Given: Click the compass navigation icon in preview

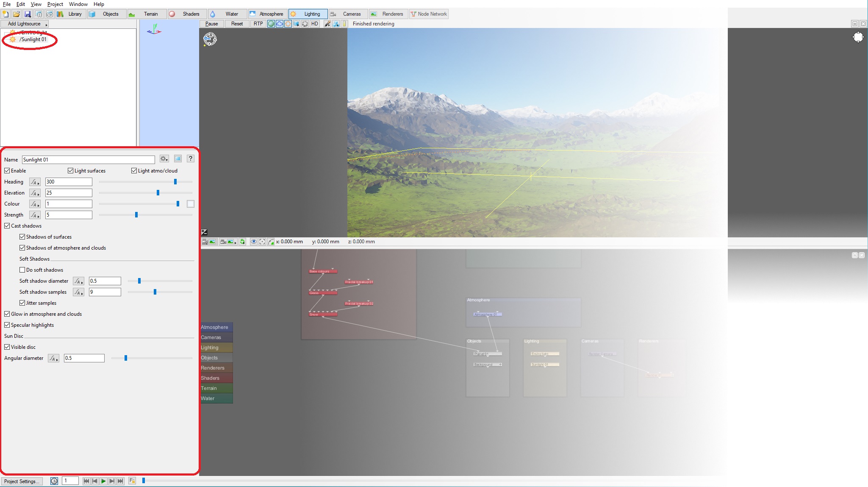Looking at the screenshot, I should (210, 39).
